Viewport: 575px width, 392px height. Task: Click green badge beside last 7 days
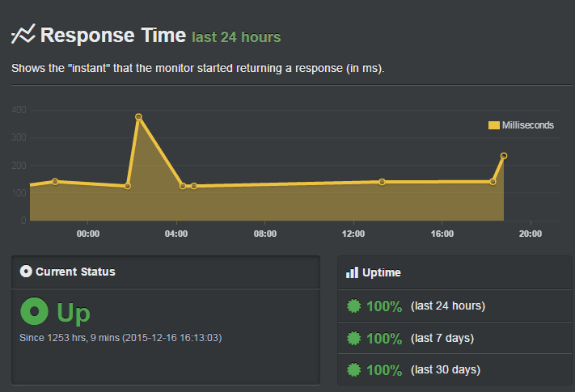(x=353, y=338)
